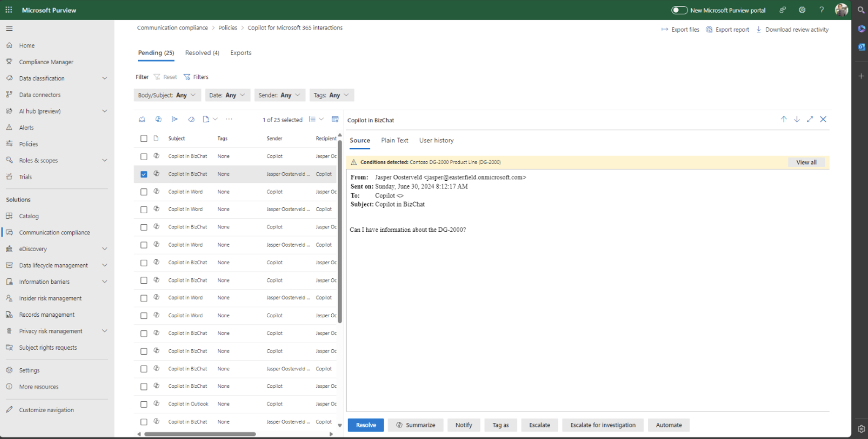Expand eDiscovery in navigation

pos(105,249)
